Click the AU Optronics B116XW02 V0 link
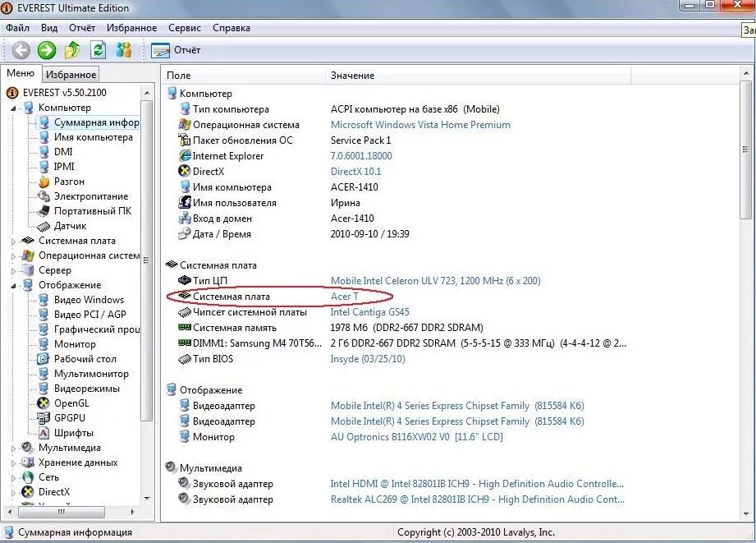 click(416, 437)
